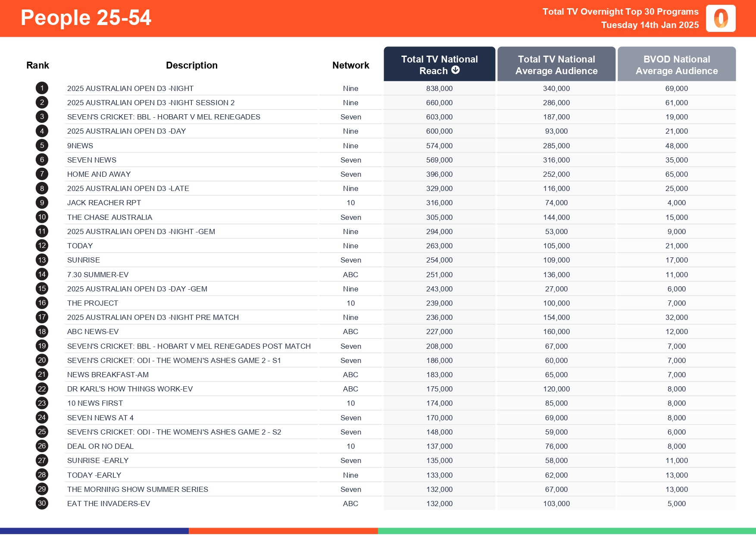This screenshot has width=756, height=535.
Task: Open the Rank column header
Action: (x=38, y=65)
